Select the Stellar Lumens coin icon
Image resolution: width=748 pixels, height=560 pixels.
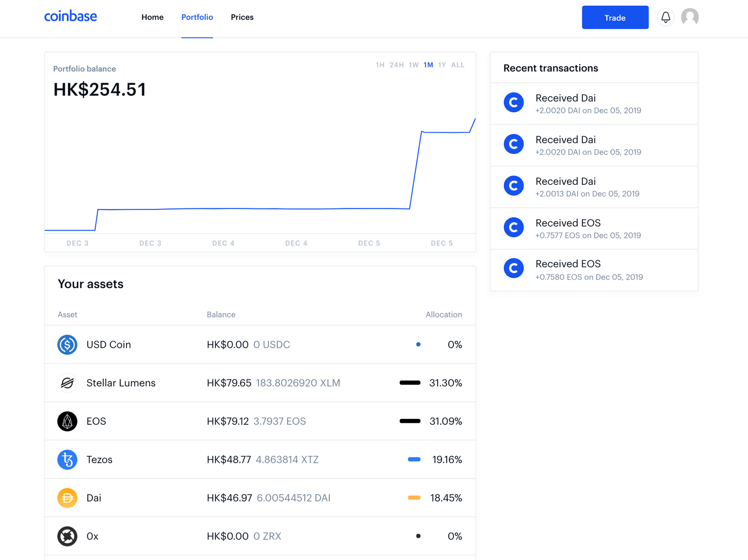point(67,383)
